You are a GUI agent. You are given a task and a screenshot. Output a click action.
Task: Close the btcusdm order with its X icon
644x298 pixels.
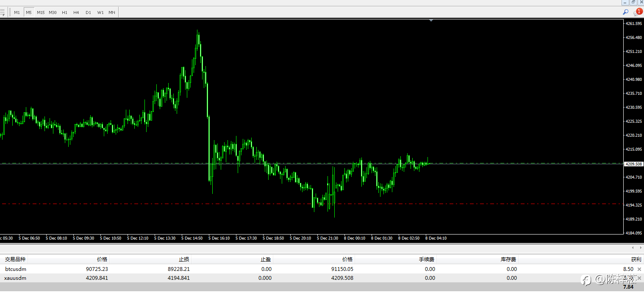point(639,269)
